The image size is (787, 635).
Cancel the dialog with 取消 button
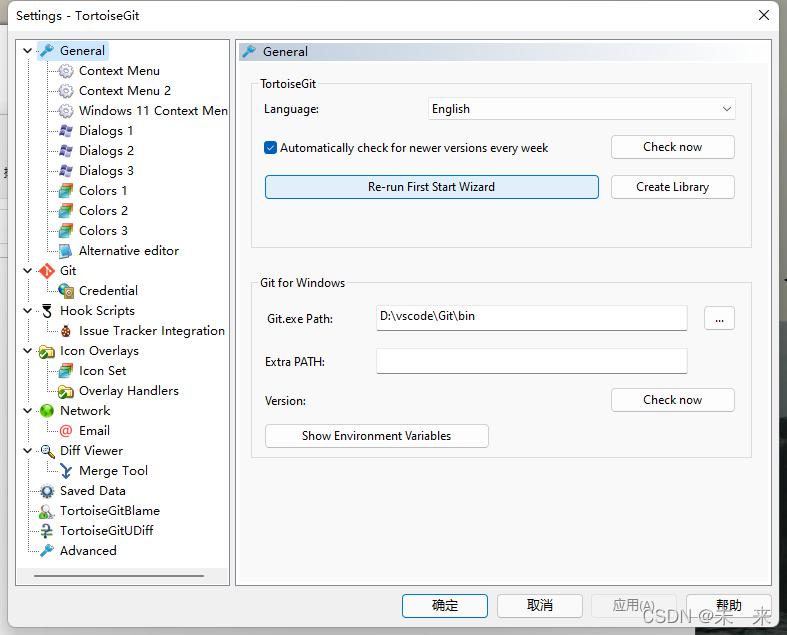pyautogui.click(x=540, y=605)
